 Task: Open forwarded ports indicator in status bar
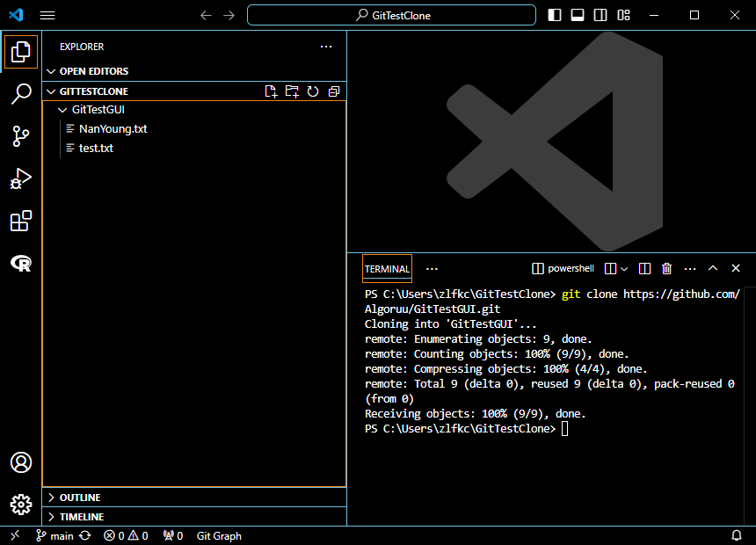pyautogui.click(x=173, y=536)
